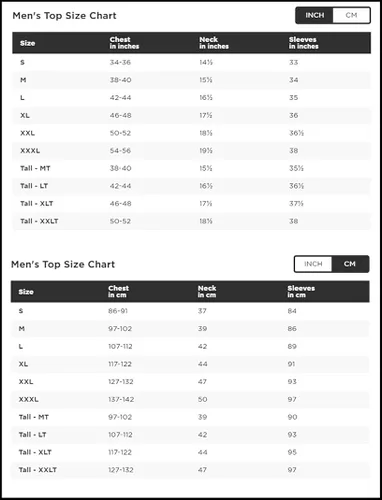Click the lower 'Men's Top Size Chart' title
This screenshot has width=382, height=500.
click(x=63, y=264)
